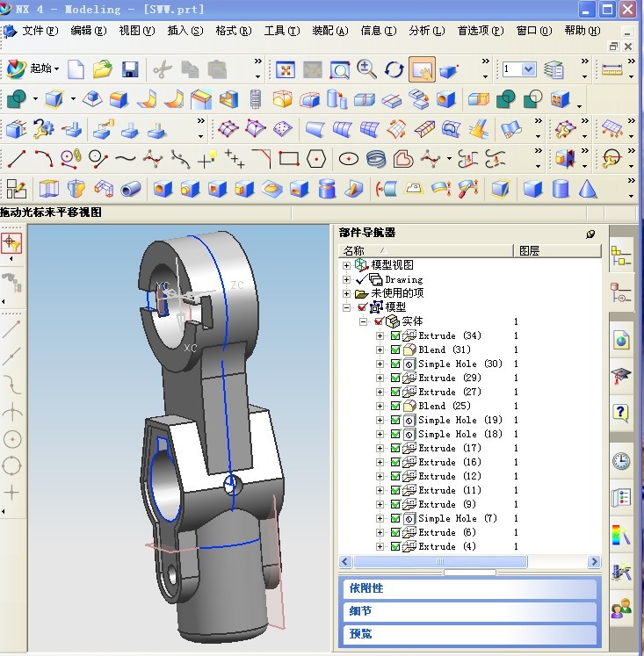The width and height of the screenshot is (644, 656).
Task: Select the Arc curve tool
Action: pyautogui.click(x=44, y=159)
